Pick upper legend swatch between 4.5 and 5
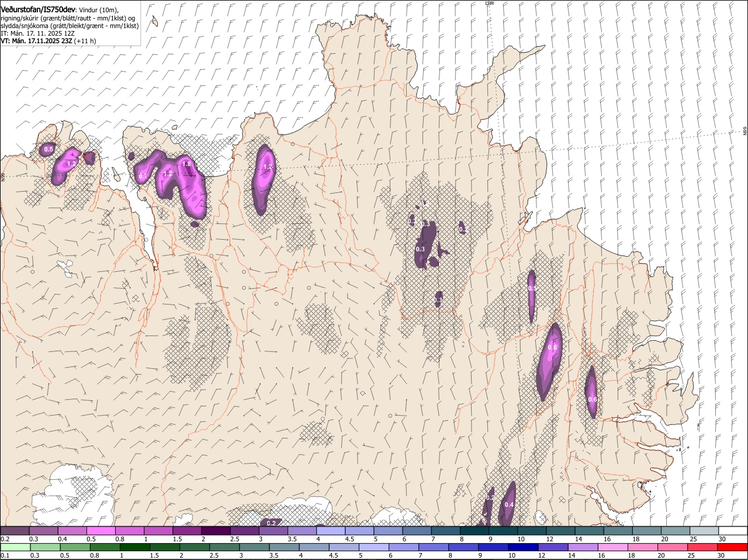This screenshot has height=560, width=748. coord(359,531)
